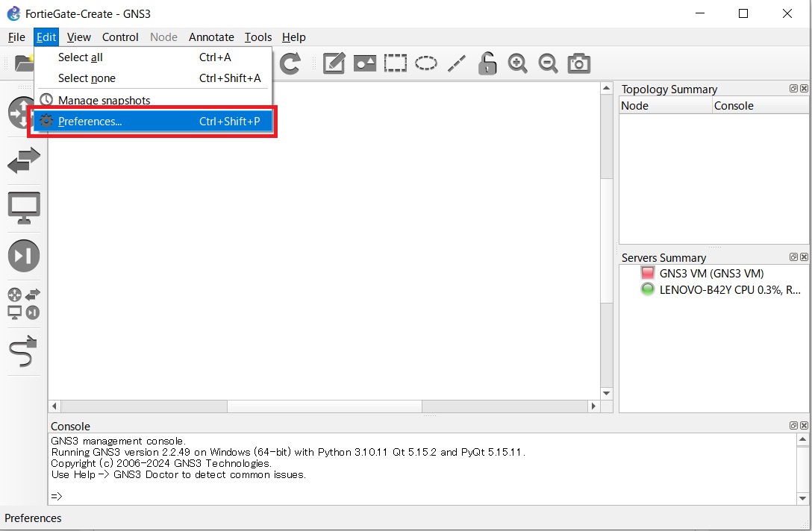Viewport: 812px width, 531px height.
Task: Click console scrollbar down arrow
Action: 802,498
